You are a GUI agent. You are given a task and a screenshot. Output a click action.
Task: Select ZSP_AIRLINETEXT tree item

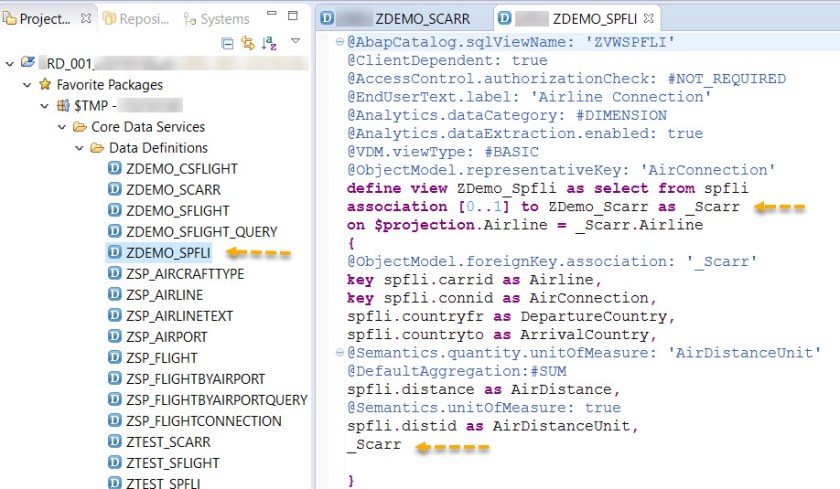(179, 315)
